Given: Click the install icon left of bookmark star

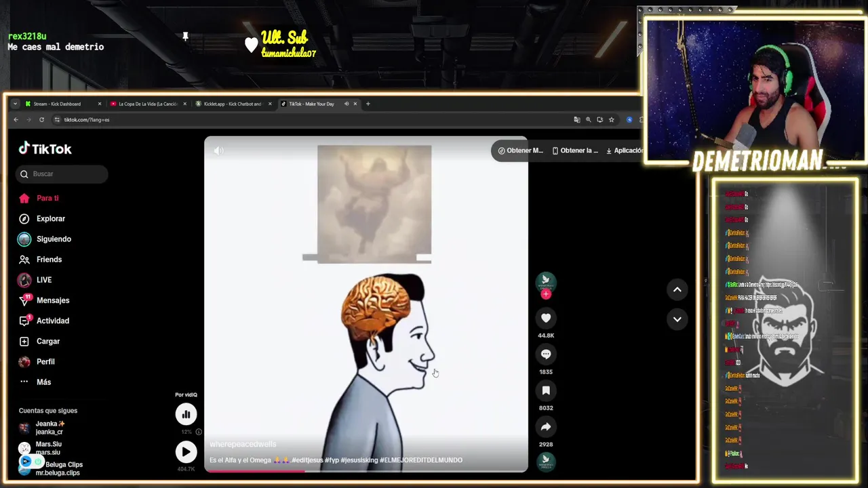Looking at the screenshot, I should pos(599,119).
